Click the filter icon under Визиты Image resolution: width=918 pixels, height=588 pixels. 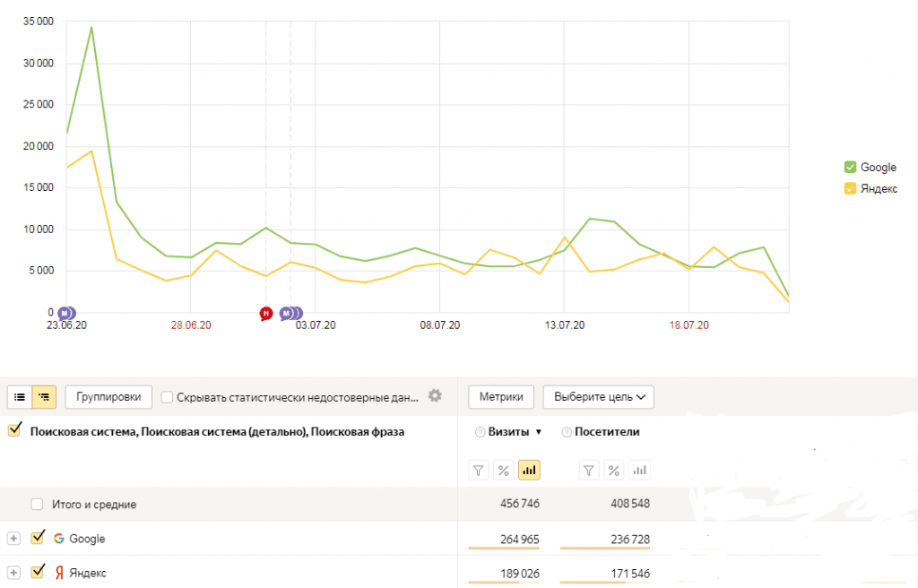[x=479, y=471]
